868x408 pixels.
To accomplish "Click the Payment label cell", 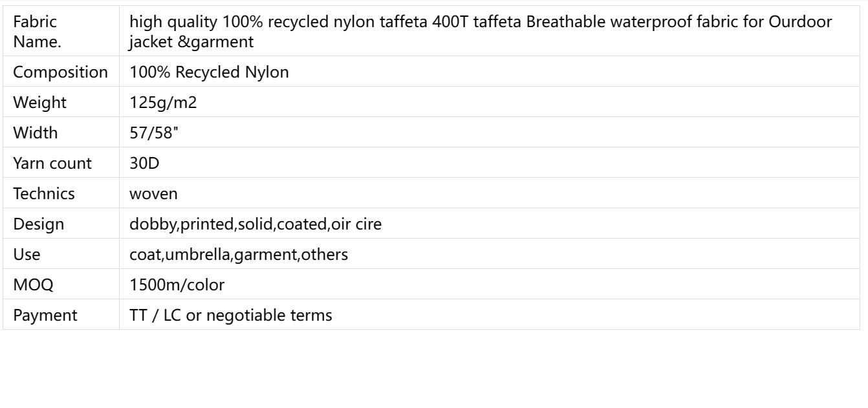I will click(x=61, y=316).
